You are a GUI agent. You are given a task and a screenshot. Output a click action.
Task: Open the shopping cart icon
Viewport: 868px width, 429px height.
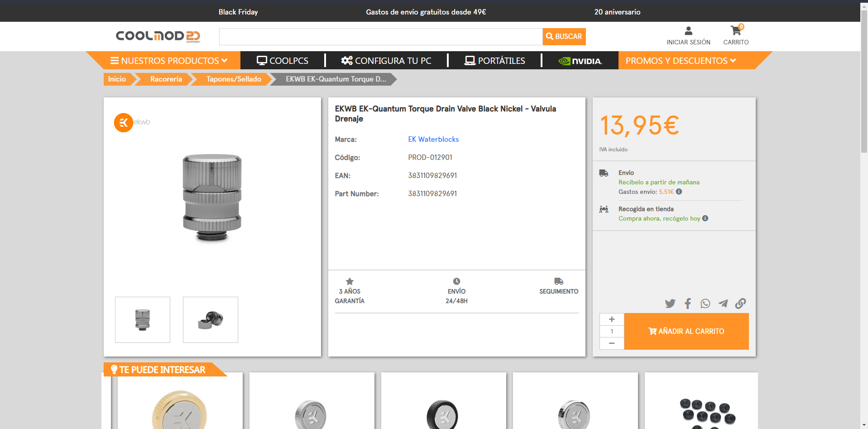pos(736,31)
